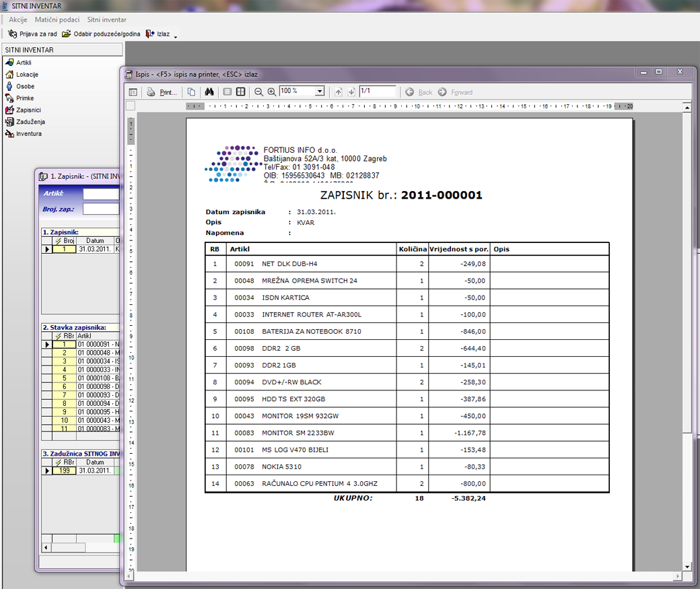Click preview horizontal scrollbar right arrow
700x589 pixels.
[x=678, y=576]
